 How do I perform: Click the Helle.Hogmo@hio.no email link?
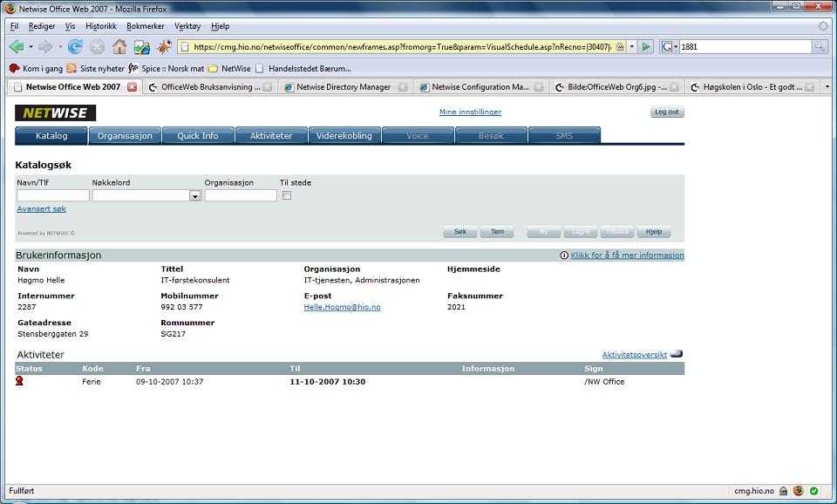(342, 307)
